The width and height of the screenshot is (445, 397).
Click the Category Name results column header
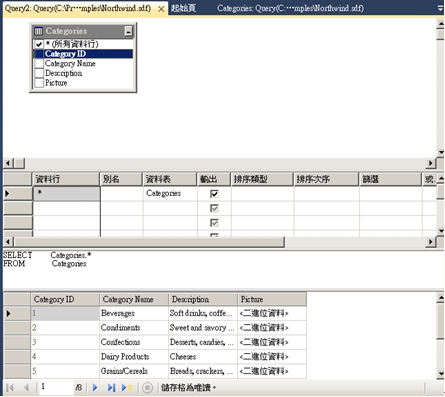pyautogui.click(x=134, y=299)
